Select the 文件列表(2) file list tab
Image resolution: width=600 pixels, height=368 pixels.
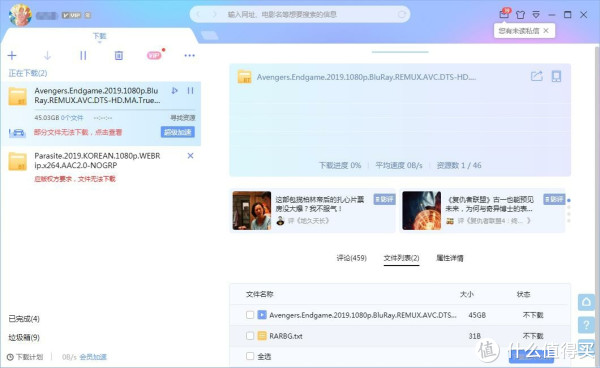(x=401, y=258)
